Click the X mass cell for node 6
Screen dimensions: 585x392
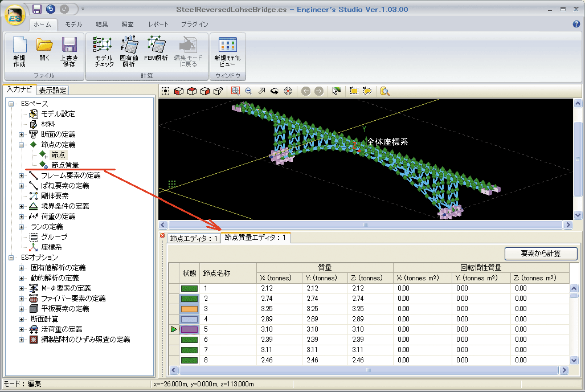pos(280,340)
